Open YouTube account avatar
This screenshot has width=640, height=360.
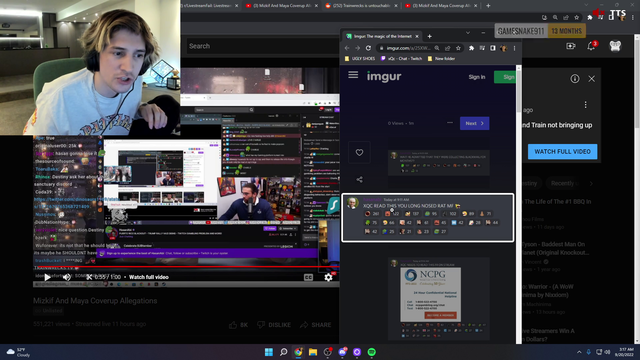click(x=615, y=46)
